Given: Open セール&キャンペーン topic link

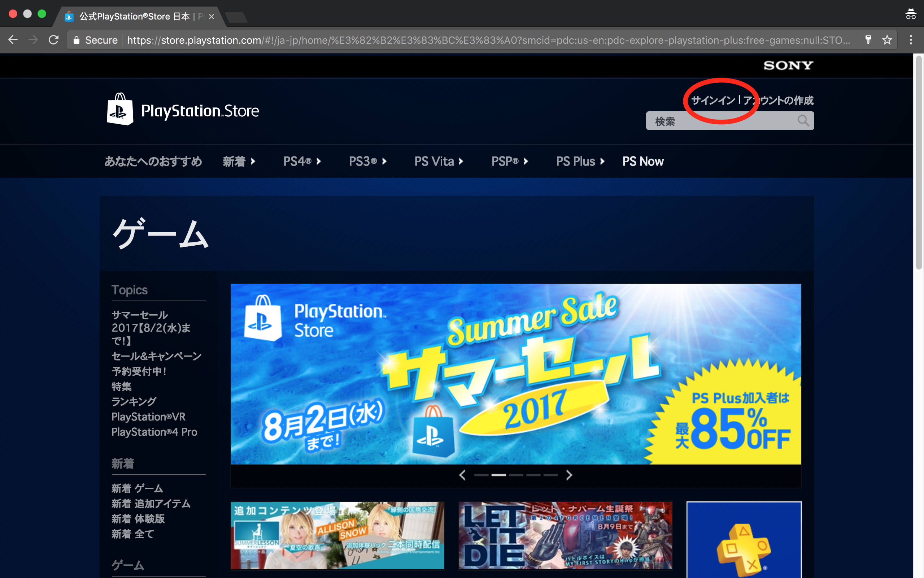Looking at the screenshot, I should 157,356.
